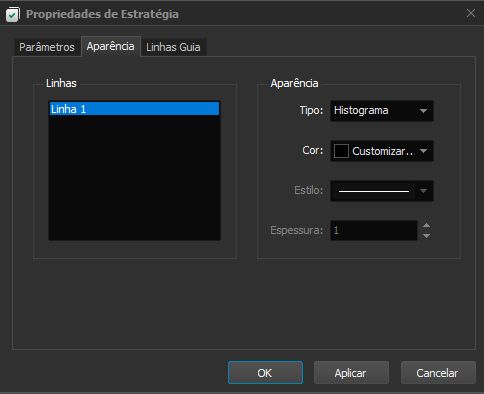Open the Linhas Guia tab
484x394 pixels.
(x=173, y=47)
